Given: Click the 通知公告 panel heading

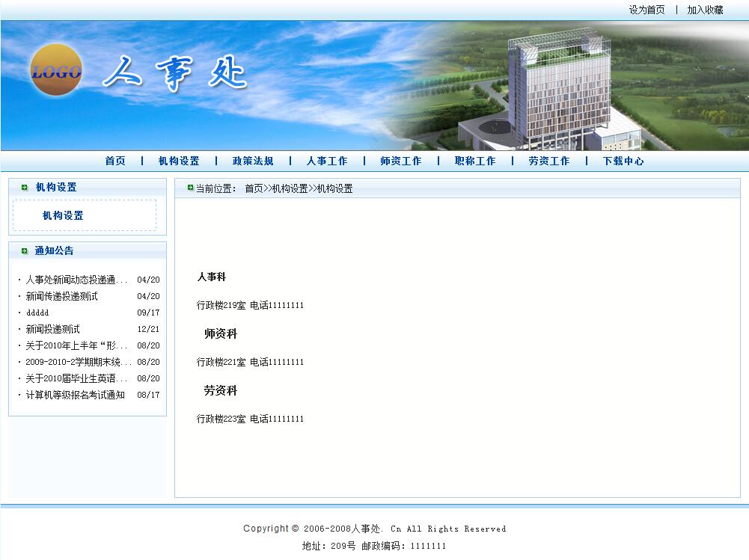Looking at the screenshot, I should pos(54,251).
